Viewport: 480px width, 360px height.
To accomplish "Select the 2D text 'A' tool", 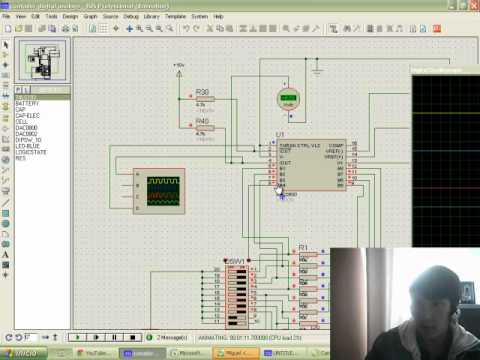I will click(6, 255).
